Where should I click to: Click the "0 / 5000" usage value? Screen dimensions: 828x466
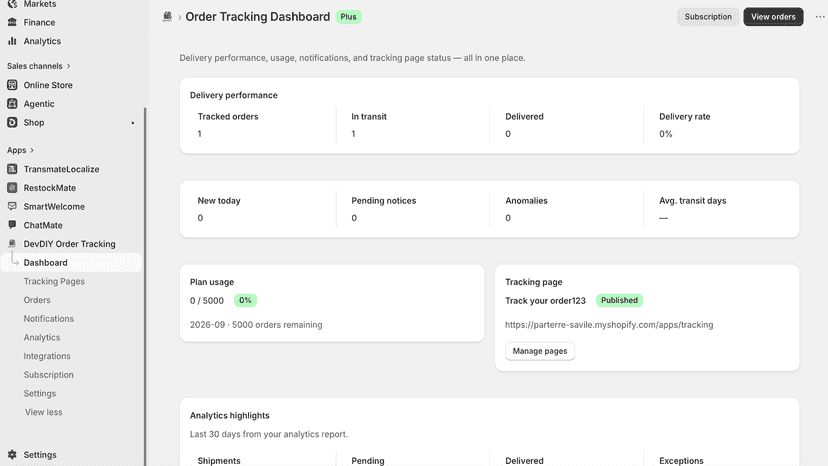click(206, 300)
